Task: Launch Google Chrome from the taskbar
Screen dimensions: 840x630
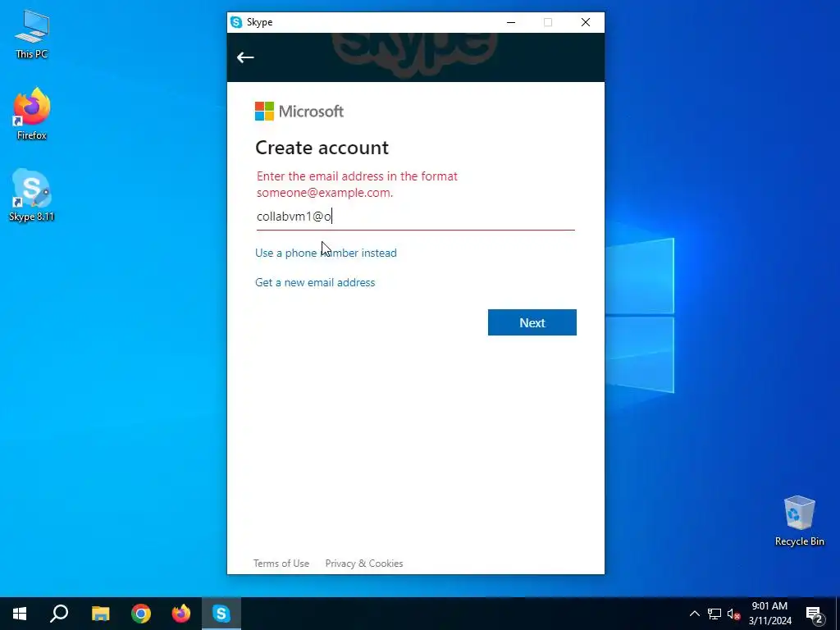Action: [x=141, y=614]
